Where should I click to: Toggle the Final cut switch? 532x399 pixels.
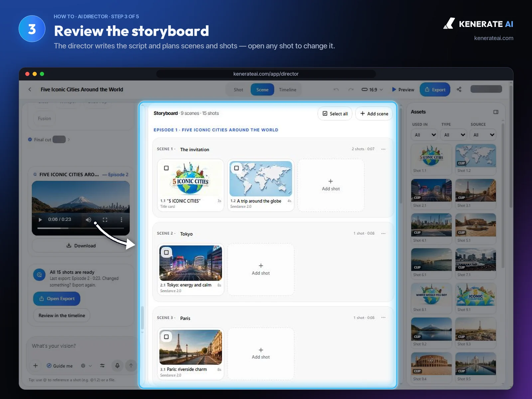[59, 139]
